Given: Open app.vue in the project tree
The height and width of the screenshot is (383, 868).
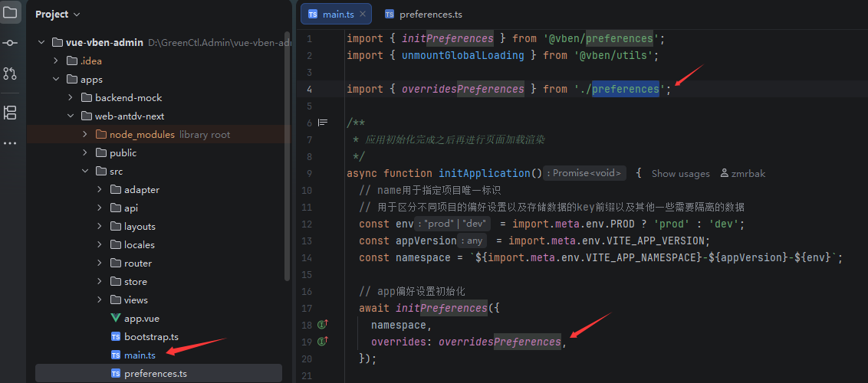Looking at the screenshot, I should [x=142, y=319].
